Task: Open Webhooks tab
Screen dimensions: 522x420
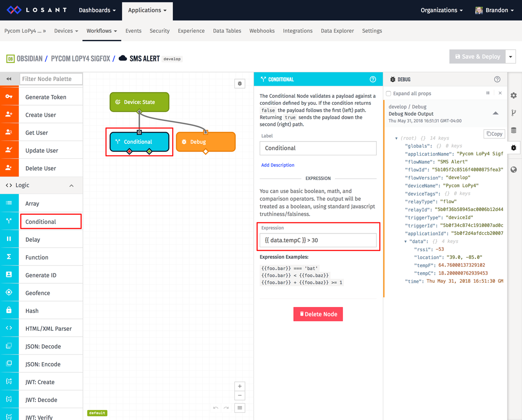Action: pos(262,31)
